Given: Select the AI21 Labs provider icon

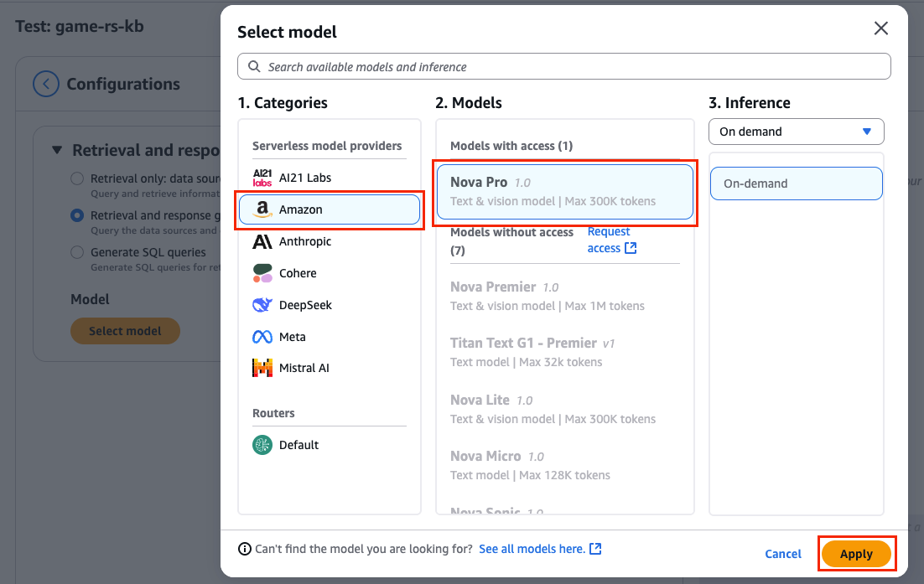Looking at the screenshot, I should (261, 177).
